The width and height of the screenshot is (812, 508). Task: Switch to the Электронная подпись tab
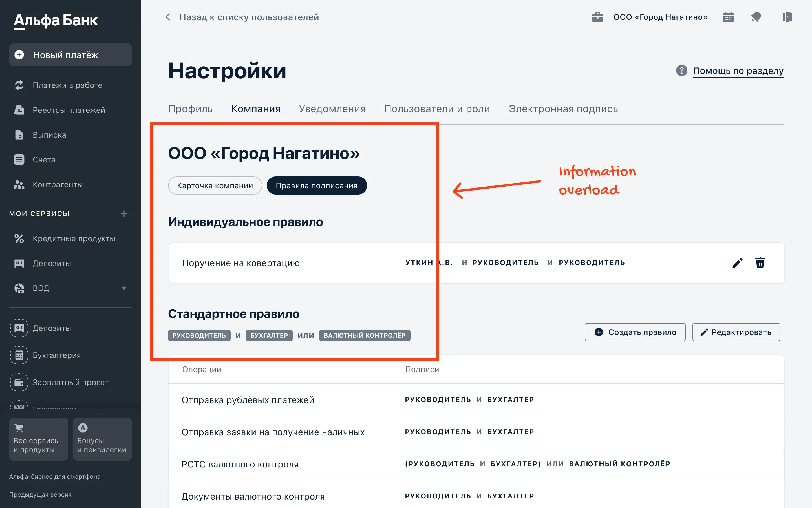pos(563,109)
